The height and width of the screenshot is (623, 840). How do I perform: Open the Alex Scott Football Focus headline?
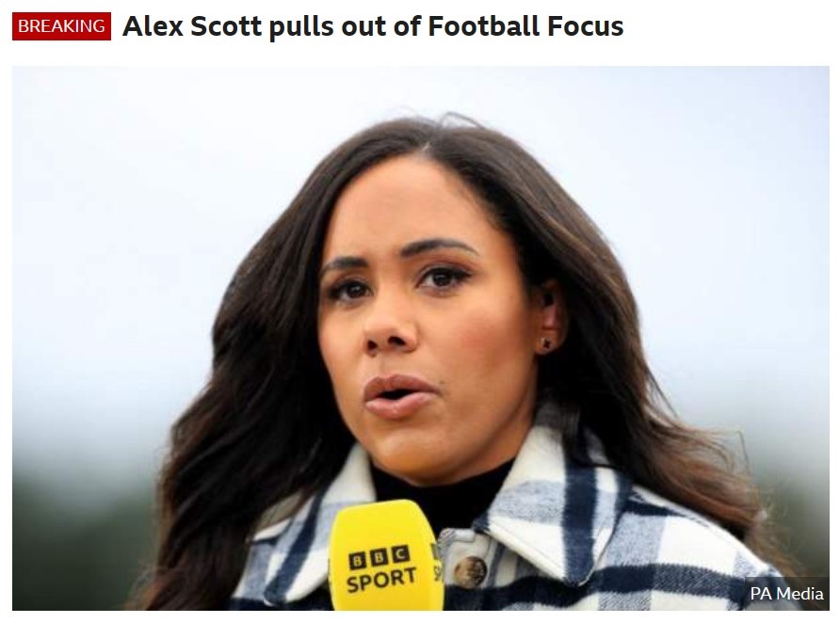click(x=373, y=26)
